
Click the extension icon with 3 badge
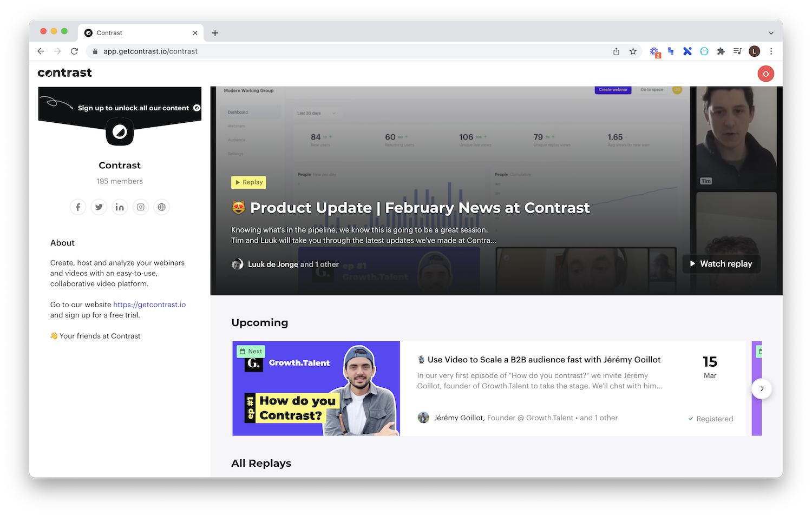(x=654, y=52)
